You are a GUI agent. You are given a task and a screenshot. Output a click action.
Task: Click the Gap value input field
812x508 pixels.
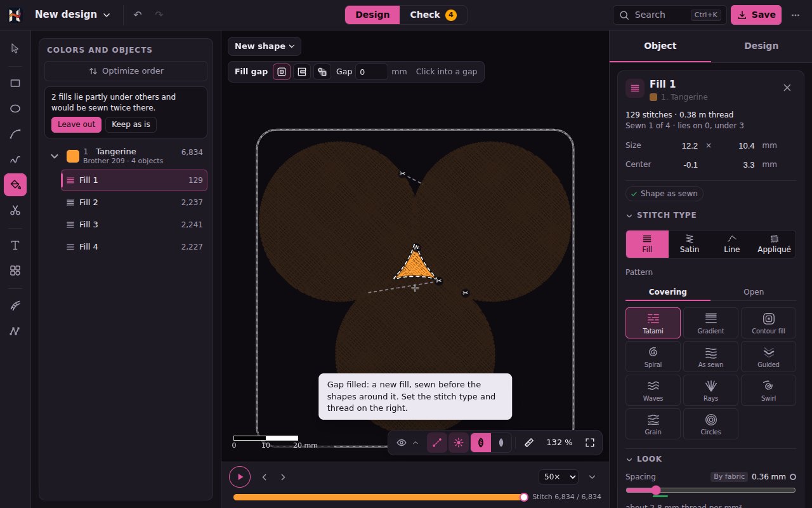tap(371, 72)
